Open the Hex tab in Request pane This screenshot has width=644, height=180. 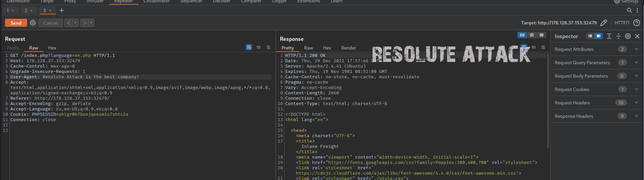pyautogui.click(x=52, y=48)
